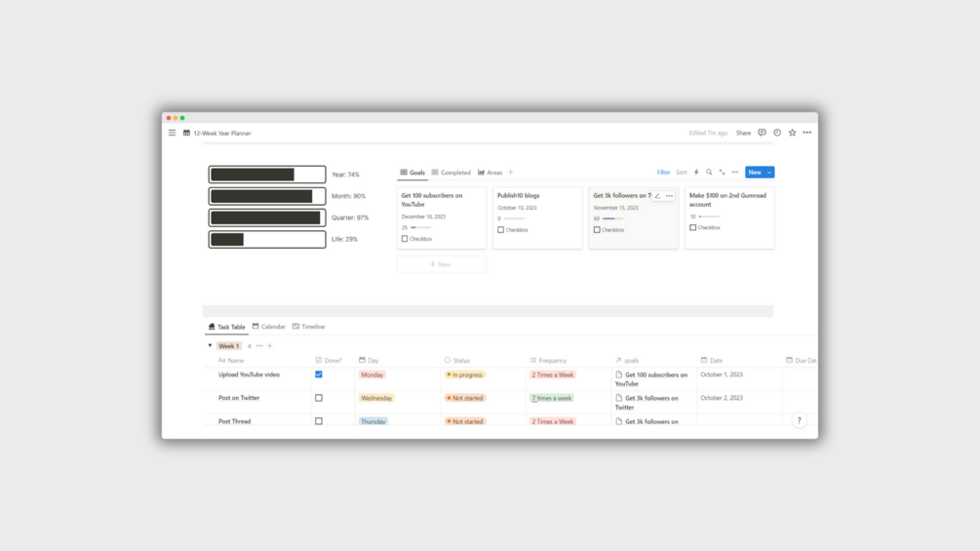This screenshot has height=551, width=980.
Task: Click the Name column header
Action: click(231, 361)
